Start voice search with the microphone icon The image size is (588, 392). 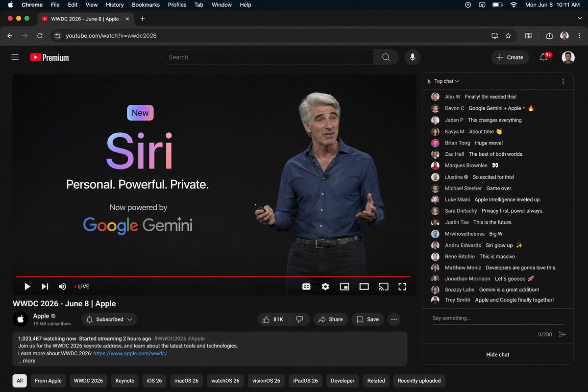coord(413,57)
